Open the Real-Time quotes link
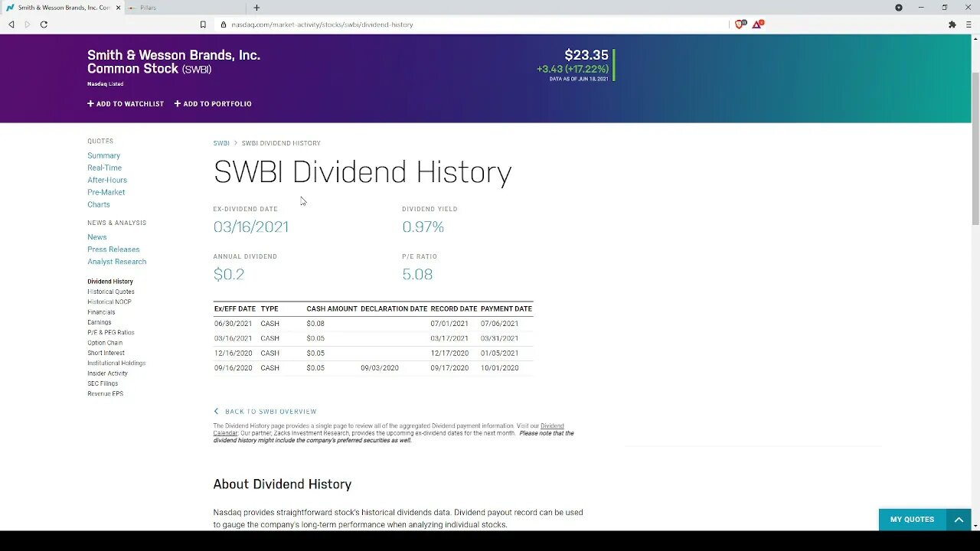 tap(104, 168)
